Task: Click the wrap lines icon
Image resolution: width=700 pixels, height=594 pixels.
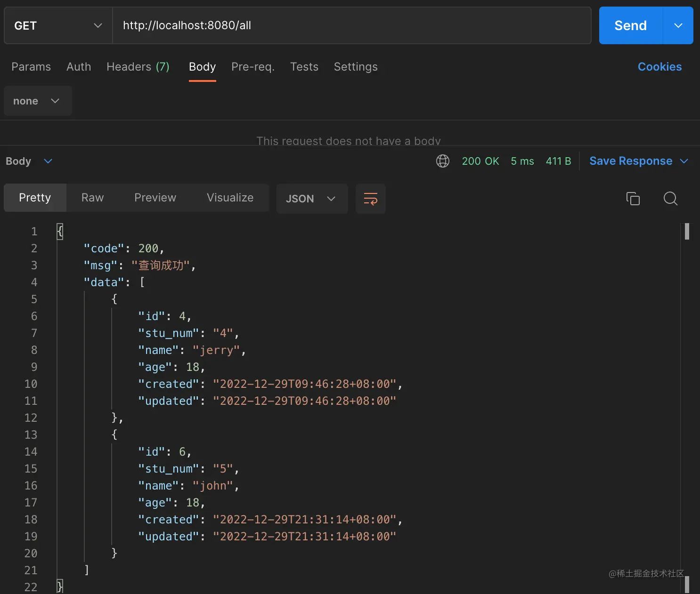Action: point(370,199)
